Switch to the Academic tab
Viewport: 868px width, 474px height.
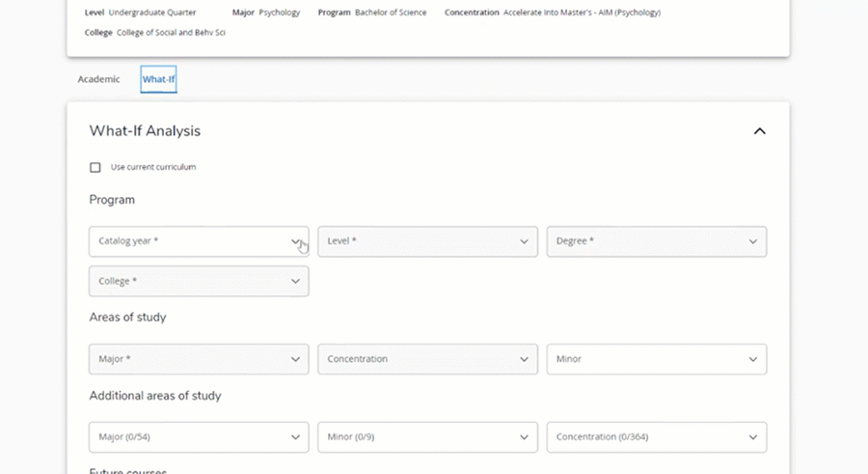tap(98, 79)
